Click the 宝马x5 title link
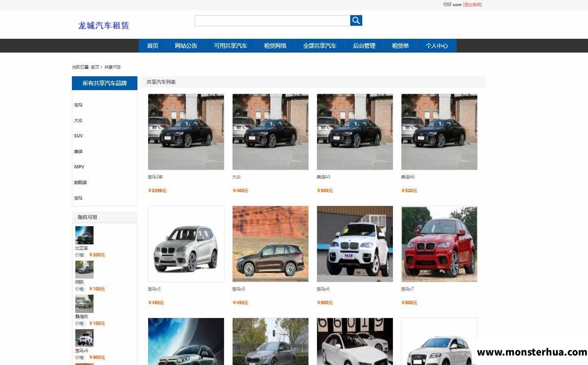Image resolution: width=588 pixels, height=365 pixels. pyautogui.click(x=239, y=289)
